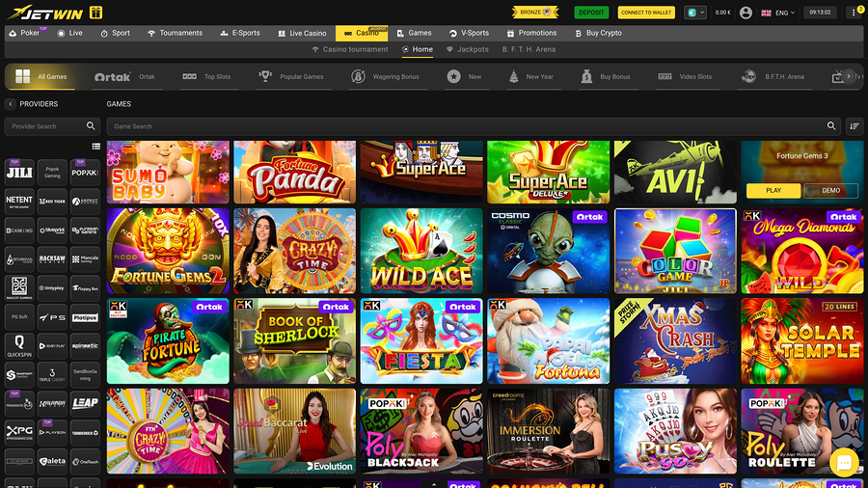The image size is (868, 488).
Task: Switch providers to list view
Action: click(x=95, y=147)
